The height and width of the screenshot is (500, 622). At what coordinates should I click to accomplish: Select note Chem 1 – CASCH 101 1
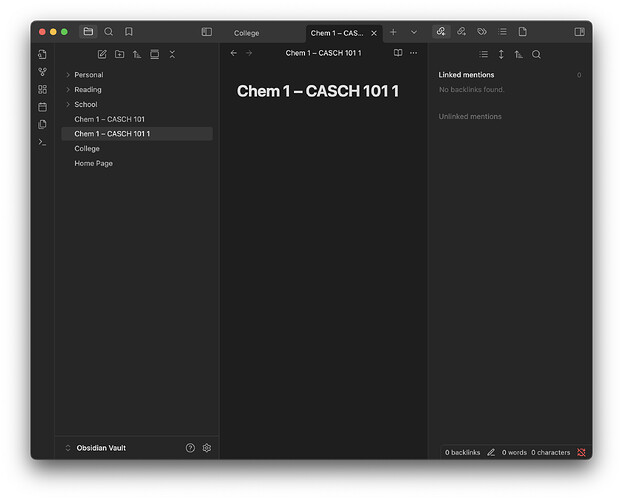[x=137, y=134]
